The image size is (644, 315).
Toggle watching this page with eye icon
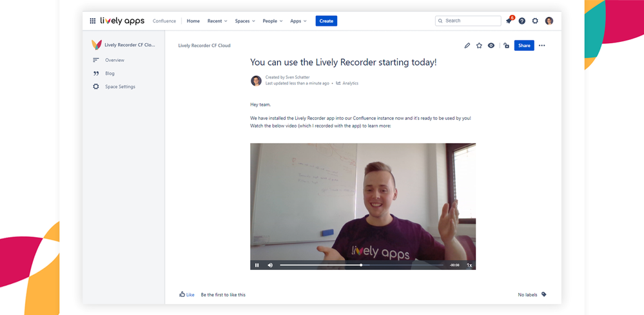491,46
